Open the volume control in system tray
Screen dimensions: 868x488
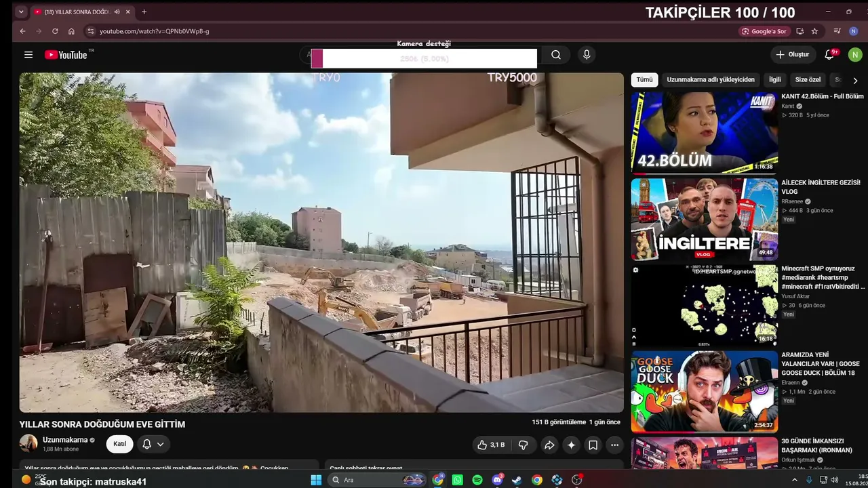(x=835, y=480)
